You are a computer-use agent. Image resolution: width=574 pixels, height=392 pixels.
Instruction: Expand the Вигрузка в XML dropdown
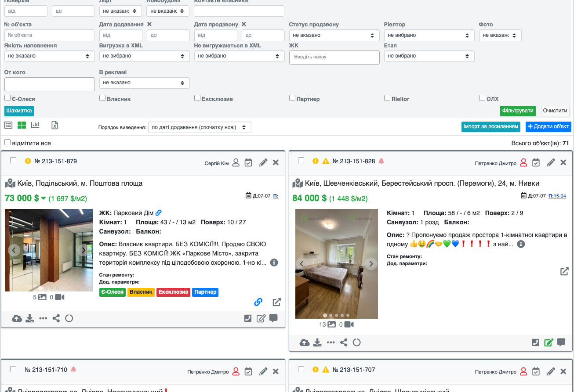[145, 56]
